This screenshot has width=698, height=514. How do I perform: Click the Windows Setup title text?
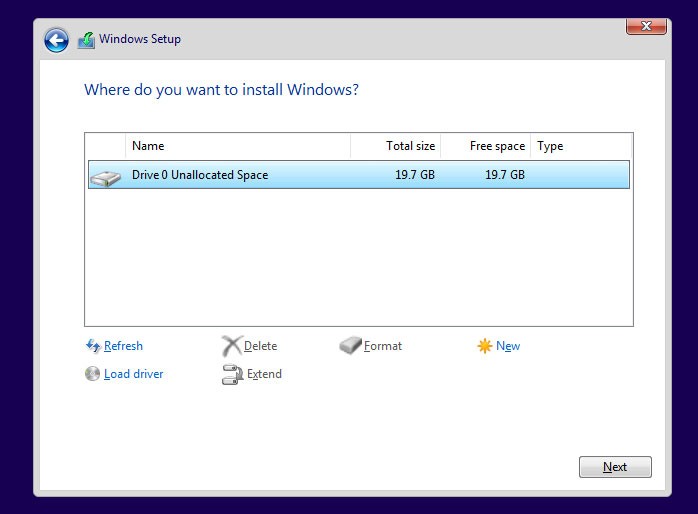(x=140, y=39)
